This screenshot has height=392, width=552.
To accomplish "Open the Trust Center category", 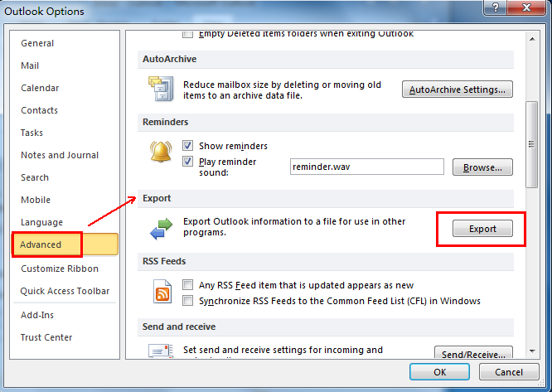I will (x=46, y=337).
